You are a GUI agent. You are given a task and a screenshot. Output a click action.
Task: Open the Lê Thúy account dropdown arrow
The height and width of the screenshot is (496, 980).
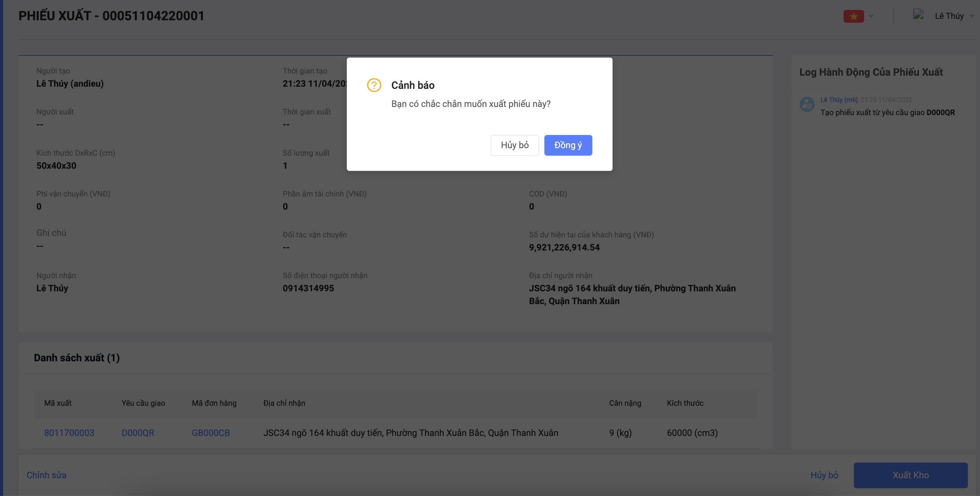972,16
